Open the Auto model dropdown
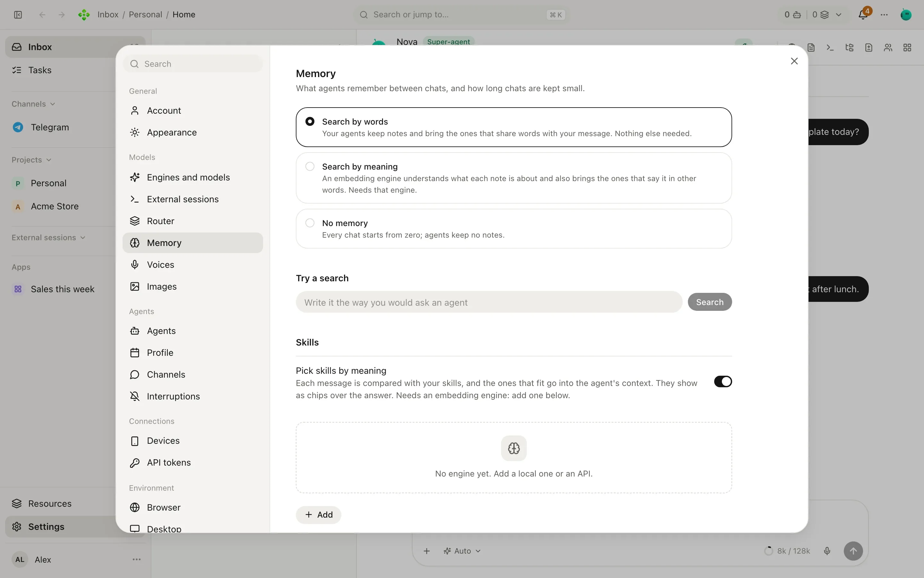The image size is (924, 578). (462, 551)
